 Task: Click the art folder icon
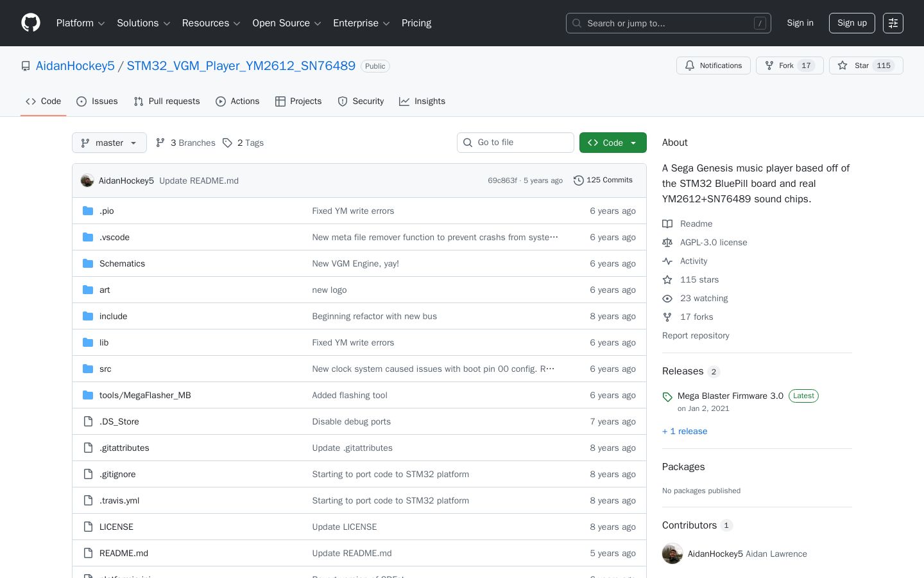[88, 290]
